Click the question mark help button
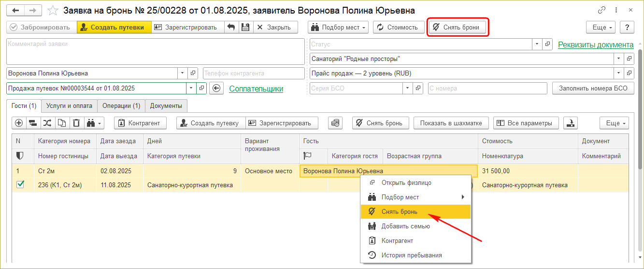644x269 pixels. 627,28
